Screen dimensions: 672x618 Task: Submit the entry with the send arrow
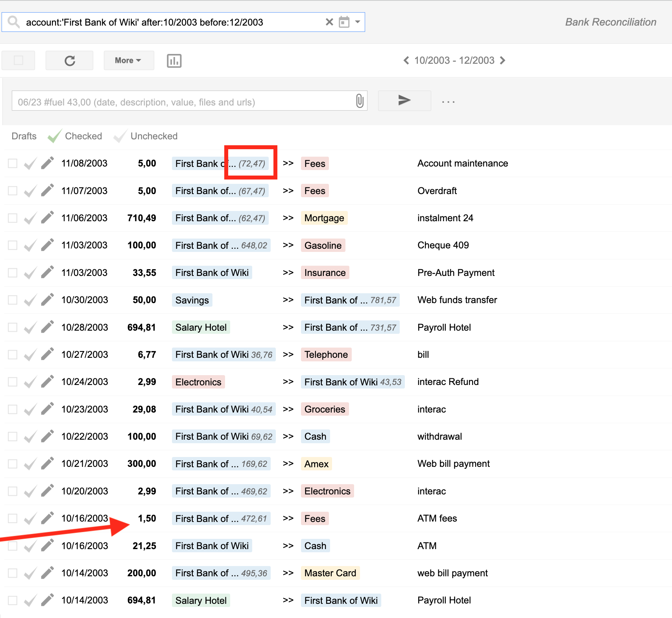[404, 101]
